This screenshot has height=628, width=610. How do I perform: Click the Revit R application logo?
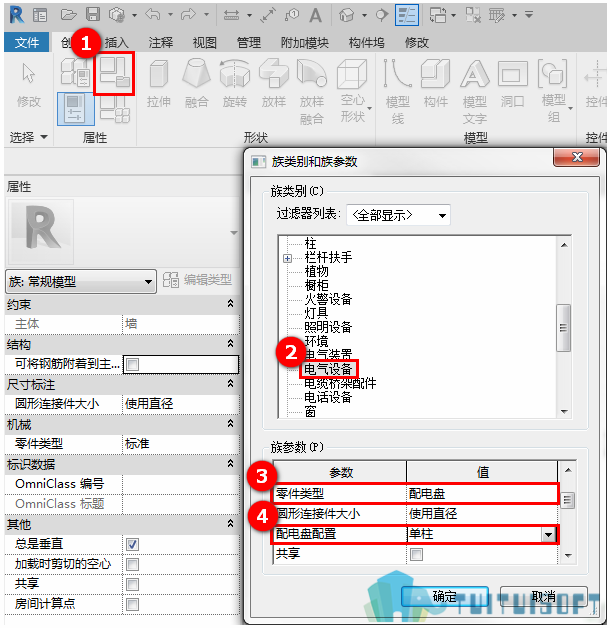click(16, 15)
